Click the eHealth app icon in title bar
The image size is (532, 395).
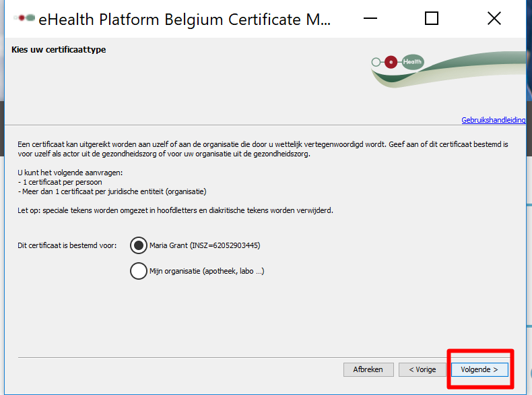[x=24, y=18]
